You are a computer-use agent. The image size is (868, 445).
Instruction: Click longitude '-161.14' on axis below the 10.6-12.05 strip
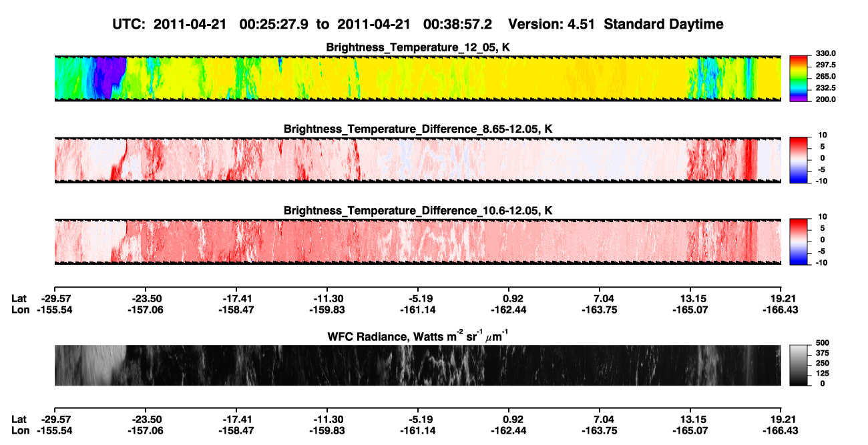point(418,310)
